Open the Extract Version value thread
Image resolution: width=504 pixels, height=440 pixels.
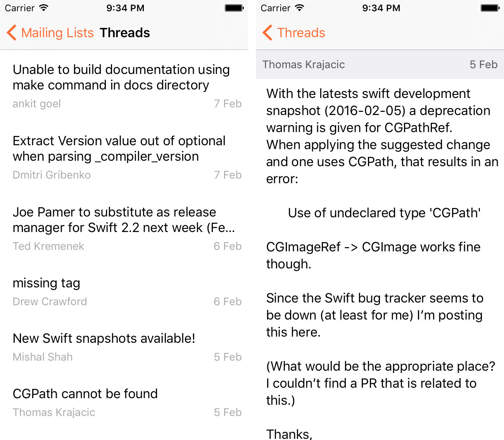tap(119, 149)
